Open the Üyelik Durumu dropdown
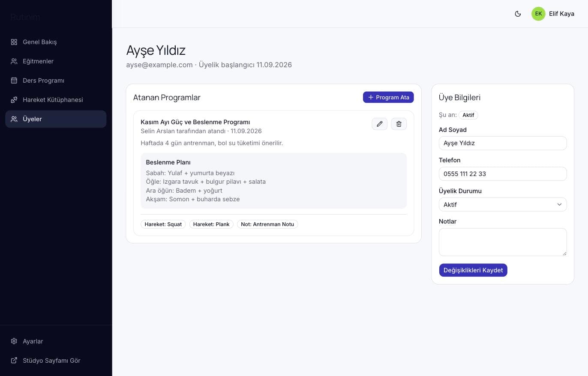 tap(503, 205)
